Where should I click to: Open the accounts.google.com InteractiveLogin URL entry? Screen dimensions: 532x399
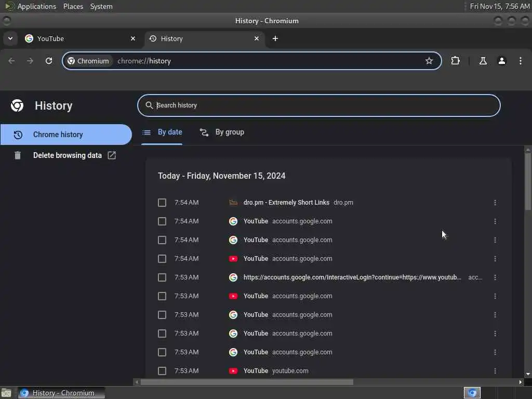pos(352,277)
